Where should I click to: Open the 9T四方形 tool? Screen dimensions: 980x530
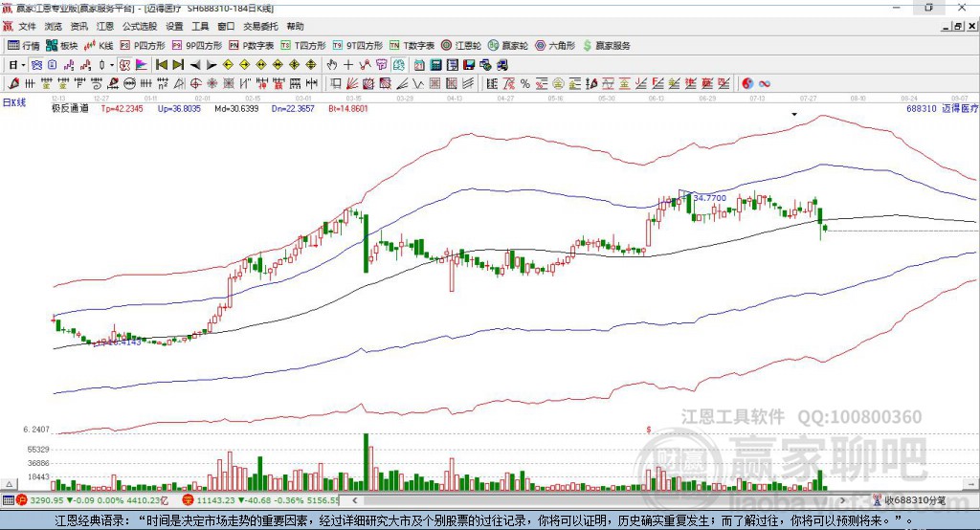tap(358, 46)
